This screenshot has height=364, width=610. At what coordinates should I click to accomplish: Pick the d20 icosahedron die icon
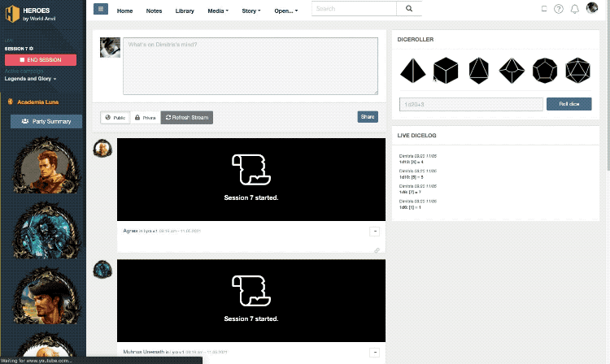[577, 71]
